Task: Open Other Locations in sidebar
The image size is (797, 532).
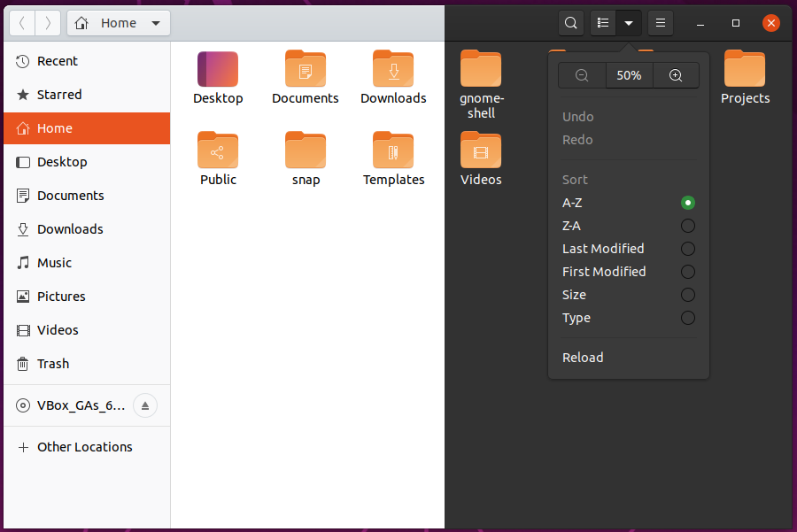Action: tap(87, 447)
